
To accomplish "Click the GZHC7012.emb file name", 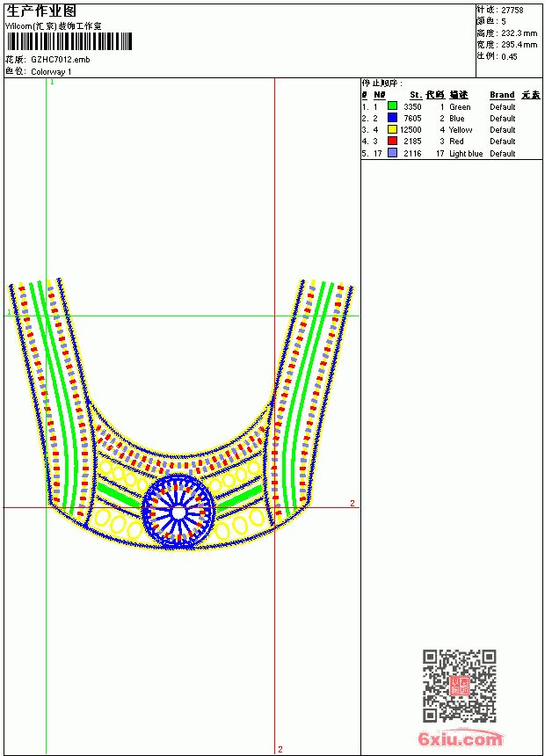I will click(61, 60).
